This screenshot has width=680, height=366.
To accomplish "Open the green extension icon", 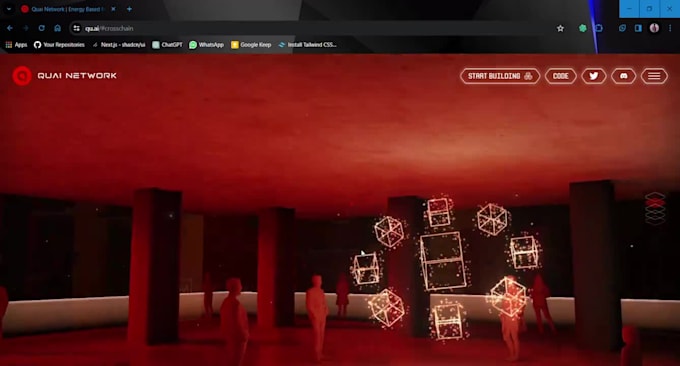I will 582,28.
